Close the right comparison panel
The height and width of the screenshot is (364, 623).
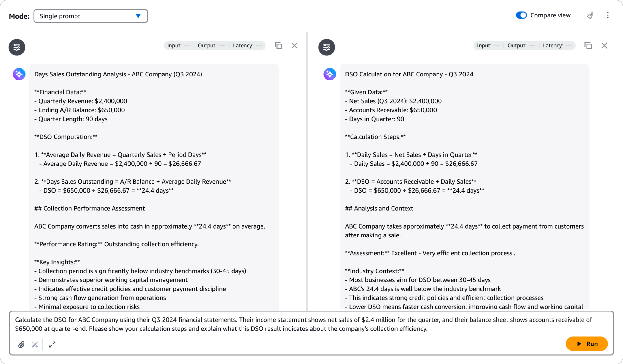click(604, 46)
